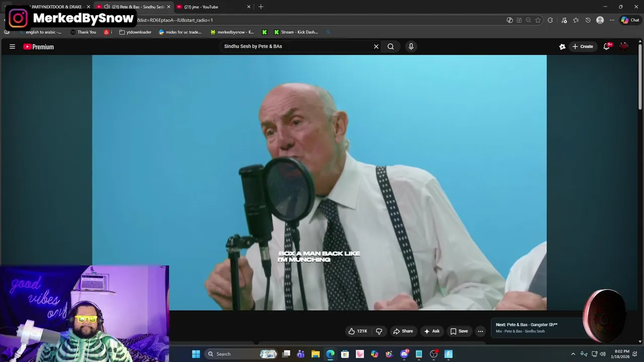Image resolution: width=644 pixels, height=362 pixels.
Task: Open the YouTube notifications bell
Action: (x=607, y=46)
